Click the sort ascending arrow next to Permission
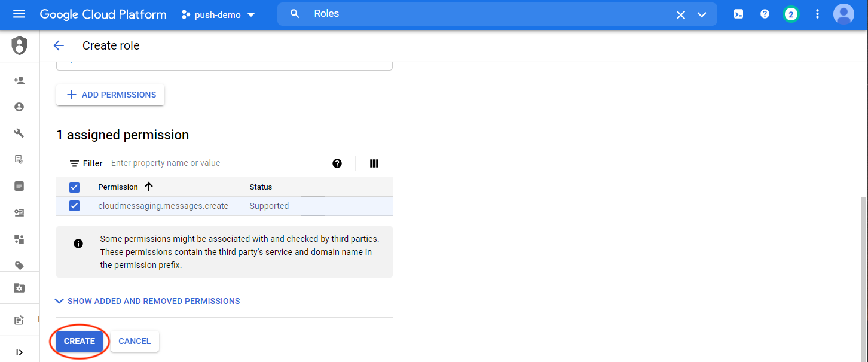This screenshot has width=868, height=362. 149,187
